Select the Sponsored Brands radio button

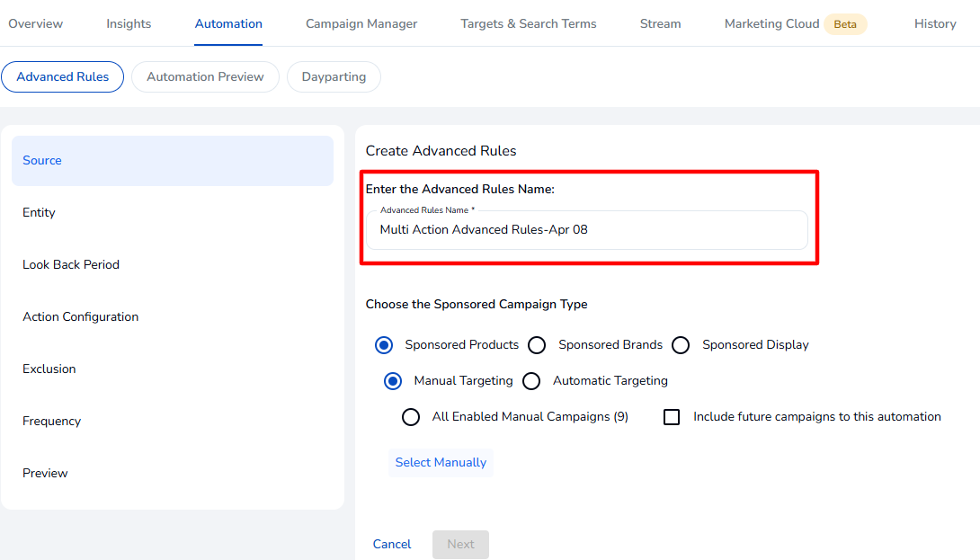point(537,345)
